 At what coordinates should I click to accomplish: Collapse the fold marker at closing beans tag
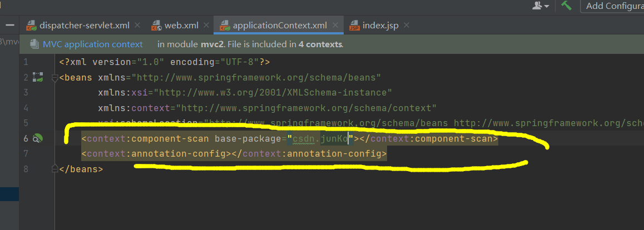point(54,168)
